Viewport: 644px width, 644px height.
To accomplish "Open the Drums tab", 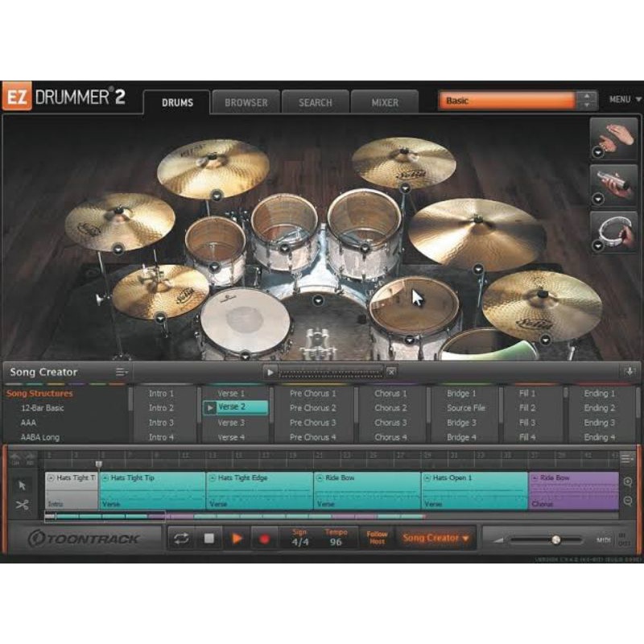I will pos(177,102).
